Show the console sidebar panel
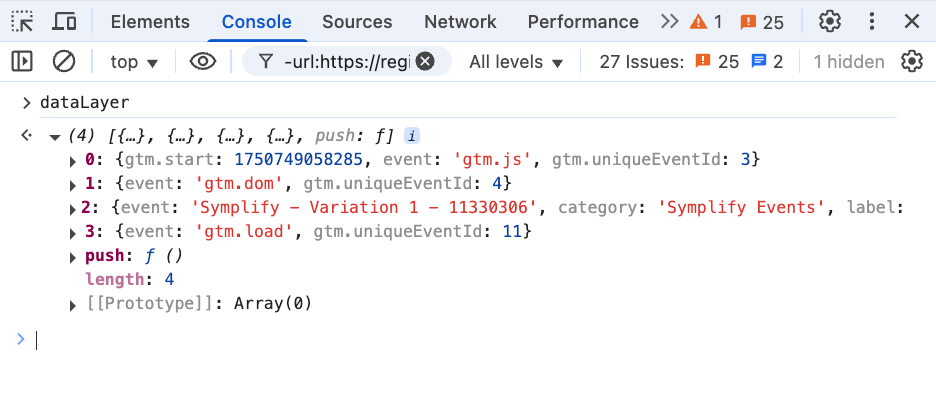936x395 pixels. [x=22, y=61]
